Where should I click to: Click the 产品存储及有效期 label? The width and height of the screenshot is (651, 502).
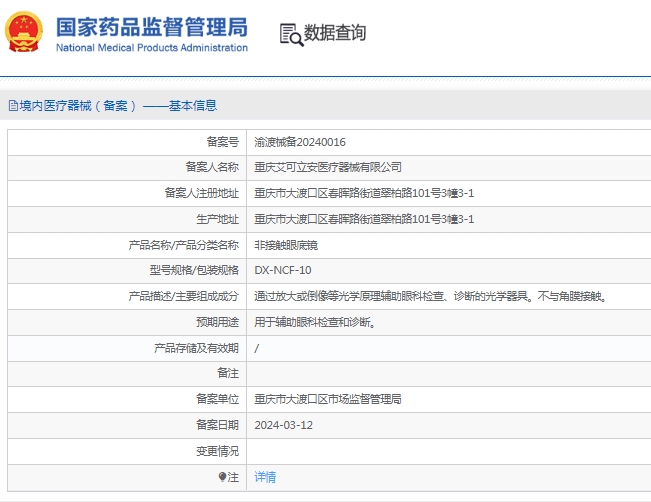(x=196, y=348)
